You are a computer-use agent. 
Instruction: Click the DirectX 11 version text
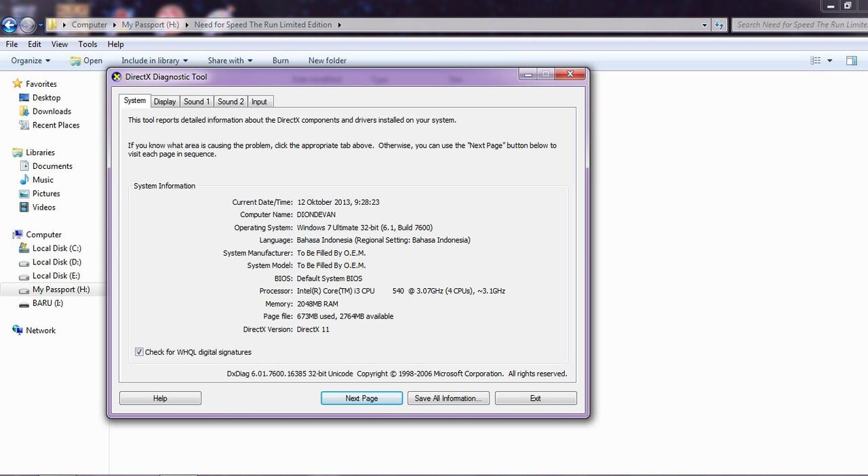[313, 330]
